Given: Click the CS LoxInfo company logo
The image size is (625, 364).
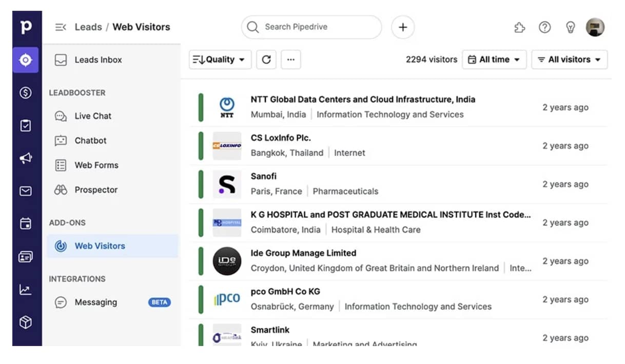Looking at the screenshot, I should click(227, 146).
